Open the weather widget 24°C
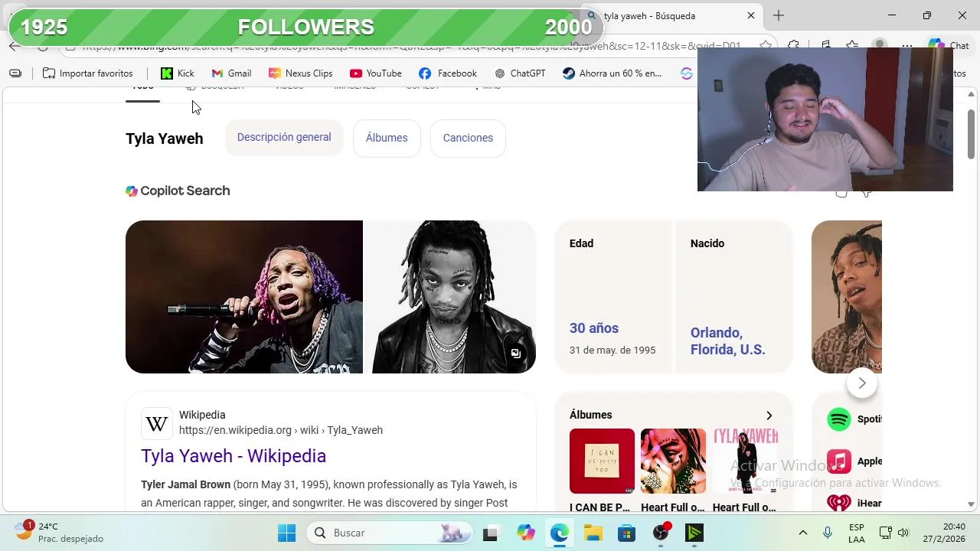The width and height of the screenshot is (980, 551). pos(60,533)
